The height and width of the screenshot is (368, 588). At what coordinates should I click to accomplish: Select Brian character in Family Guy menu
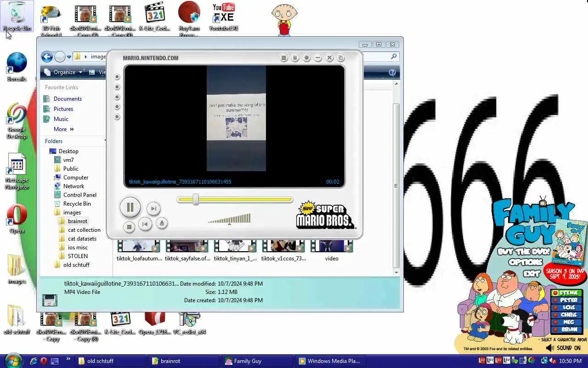tap(566, 330)
